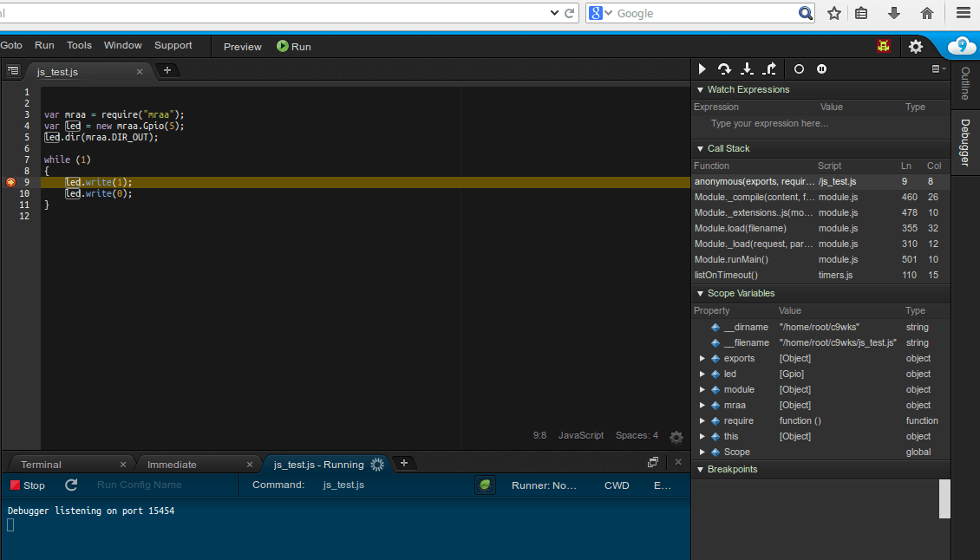Expand the led scope variable

pyautogui.click(x=702, y=374)
